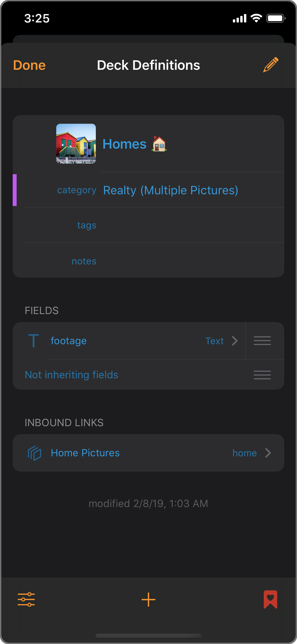The image size is (297, 644).
Task: Tap the Home Pictures deck icon
Action: coord(35,453)
